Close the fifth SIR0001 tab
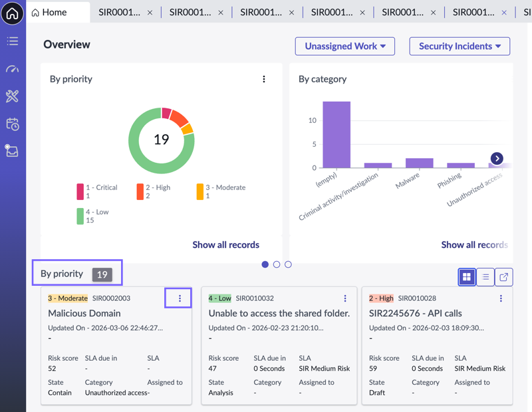Screen dimensions: 532x412 [434, 13]
